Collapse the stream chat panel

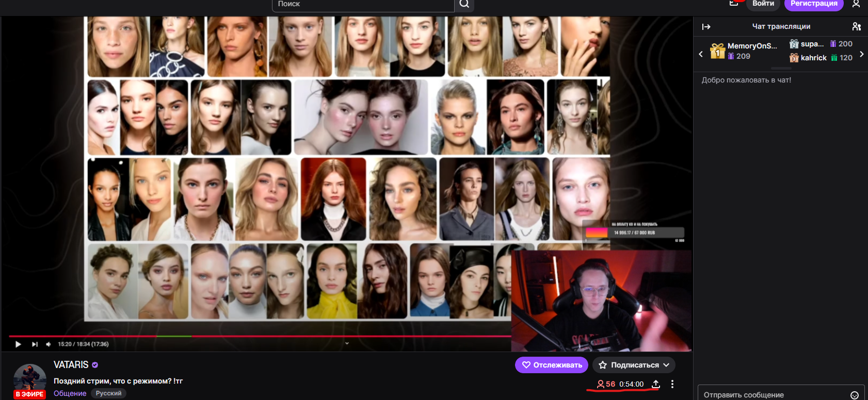pos(706,27)
